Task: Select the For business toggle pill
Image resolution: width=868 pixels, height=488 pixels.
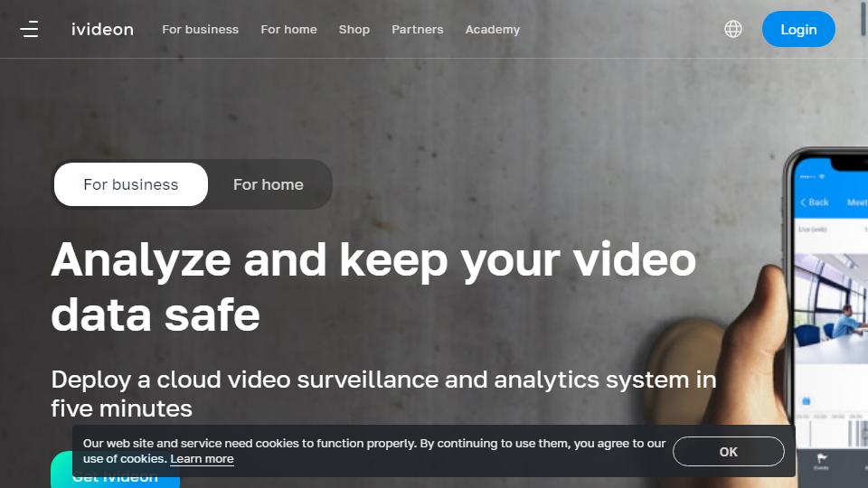Action: pyautogui.click(x=131, y=184)
